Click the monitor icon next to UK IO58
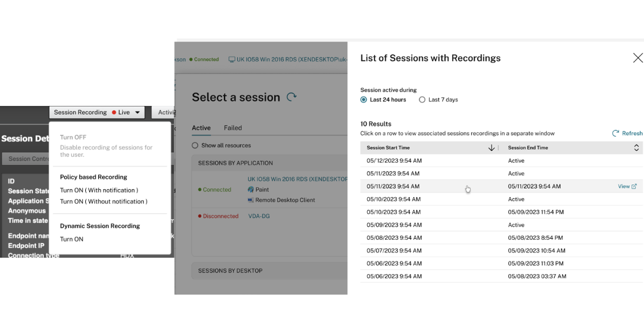644x312 pixels. (x=231, y=60)
